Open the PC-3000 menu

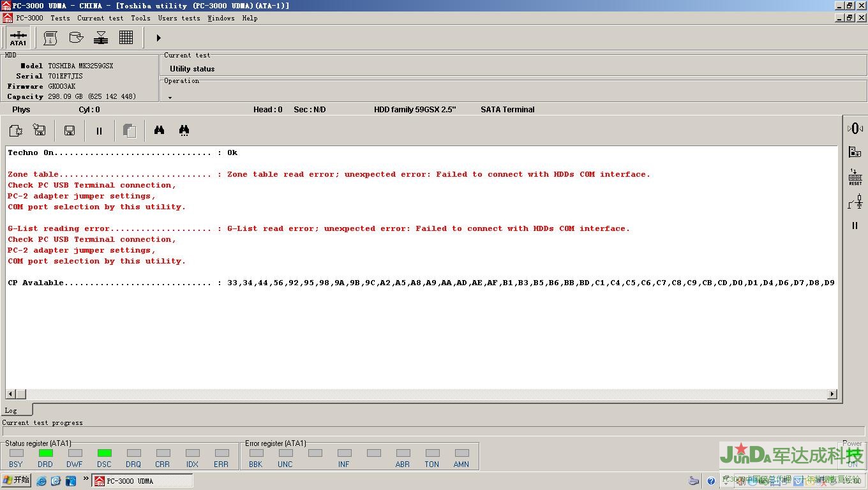pyautogui.click(x=30, y=18)
